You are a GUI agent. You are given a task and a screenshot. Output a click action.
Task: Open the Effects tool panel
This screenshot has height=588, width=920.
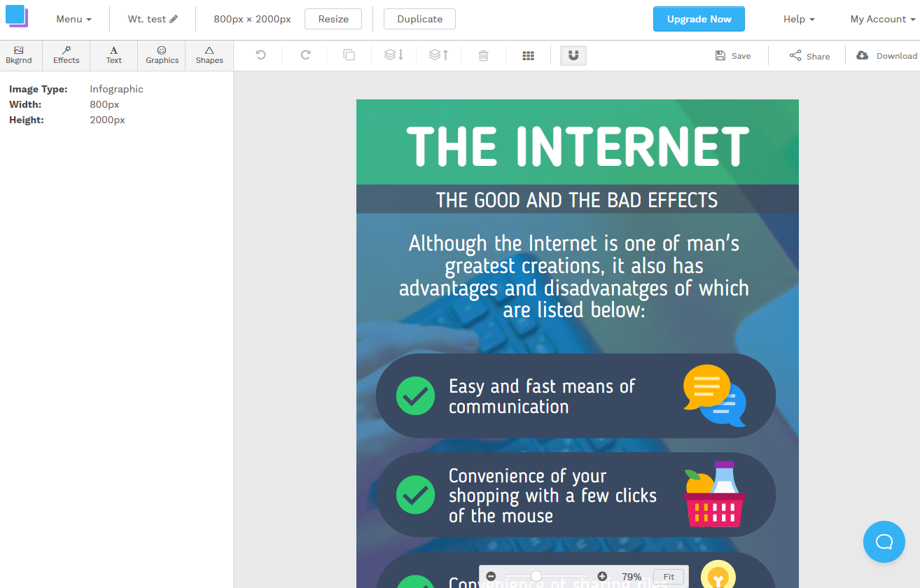click(x=67, y=55)
